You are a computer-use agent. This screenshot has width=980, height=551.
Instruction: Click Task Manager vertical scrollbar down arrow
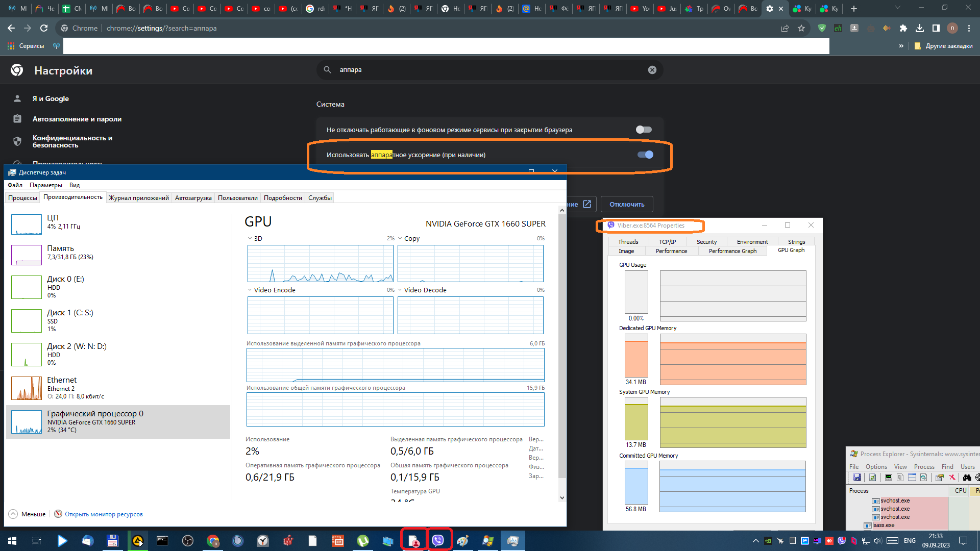[562, 498]
